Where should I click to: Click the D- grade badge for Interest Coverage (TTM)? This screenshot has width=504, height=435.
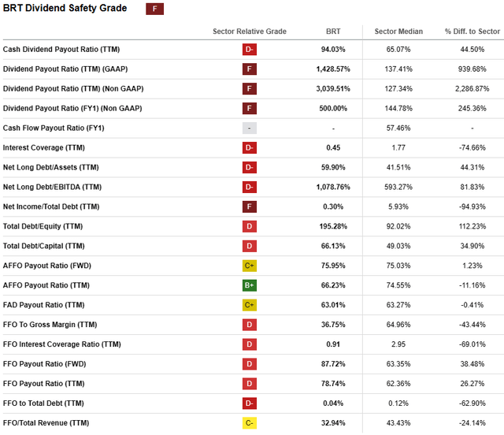tap(250, 147)
